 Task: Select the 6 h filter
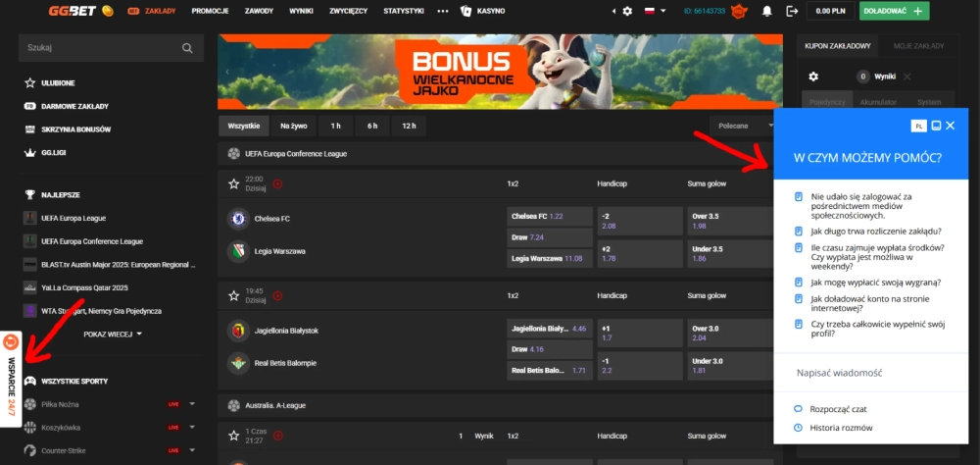coord(372,126)
